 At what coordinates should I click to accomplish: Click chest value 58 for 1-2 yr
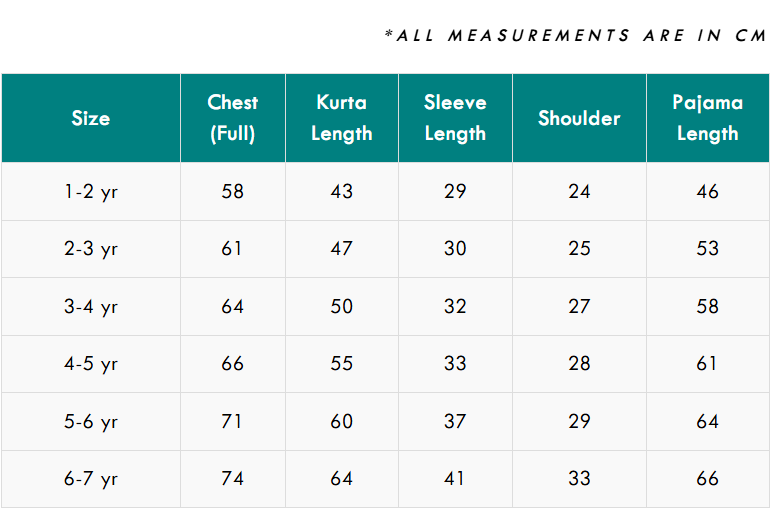(x=232, y=191)
